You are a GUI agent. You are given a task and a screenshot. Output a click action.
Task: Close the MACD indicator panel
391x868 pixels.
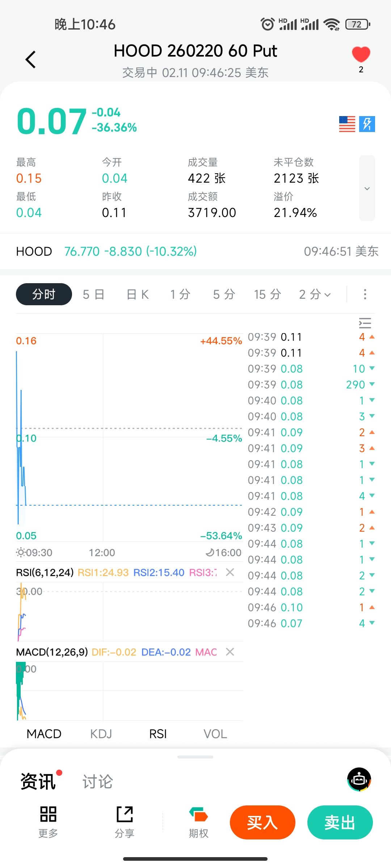[x=230, y=652]
